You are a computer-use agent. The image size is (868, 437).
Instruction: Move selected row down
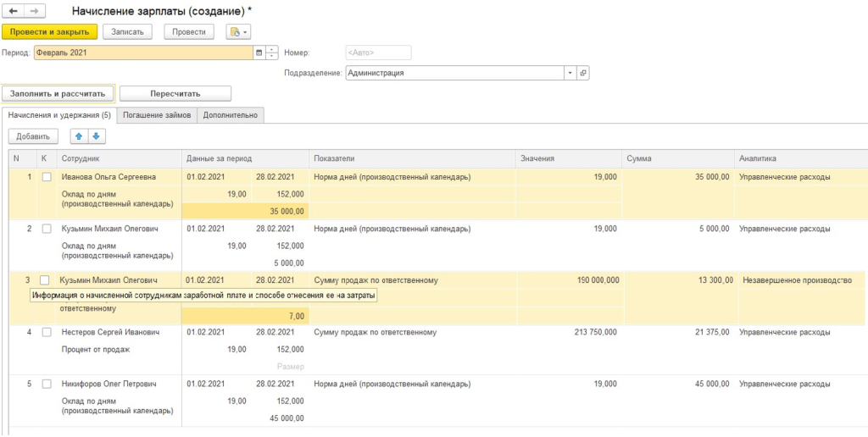click(x=96, y=136)
